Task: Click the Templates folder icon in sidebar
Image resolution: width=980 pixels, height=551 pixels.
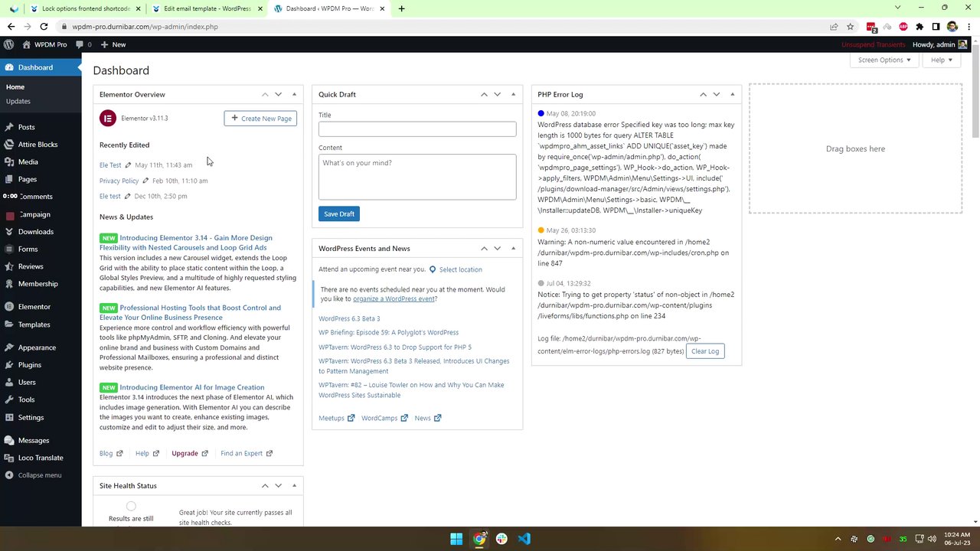Action: (9, 324)
